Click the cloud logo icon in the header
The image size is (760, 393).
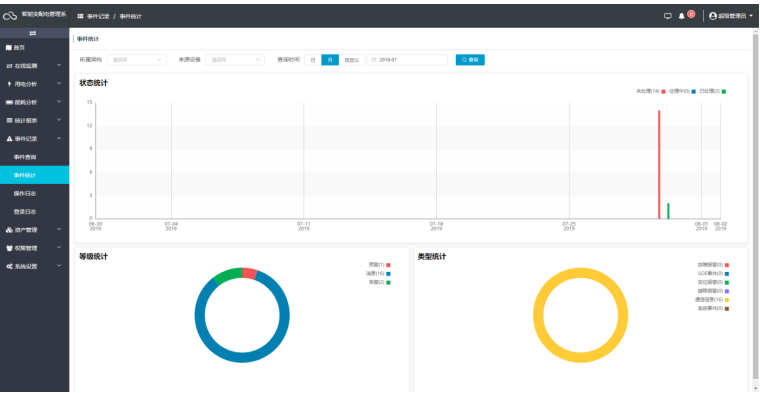point(10,16)
